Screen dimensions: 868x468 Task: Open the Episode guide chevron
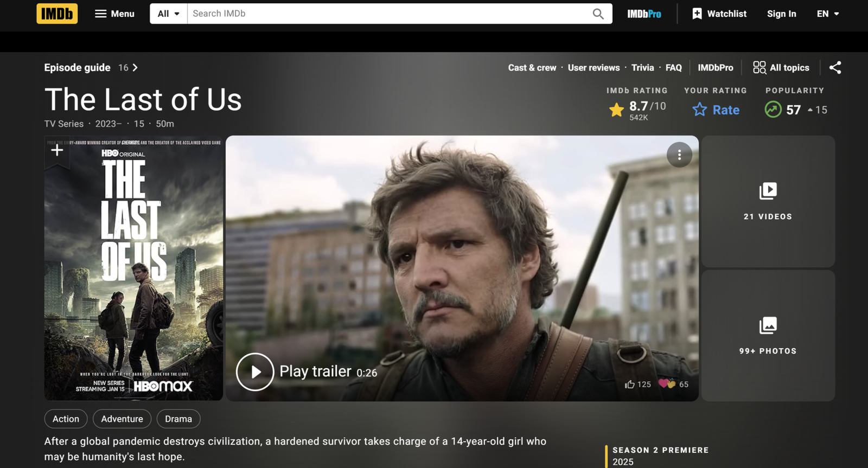click(x=135, y=68)
